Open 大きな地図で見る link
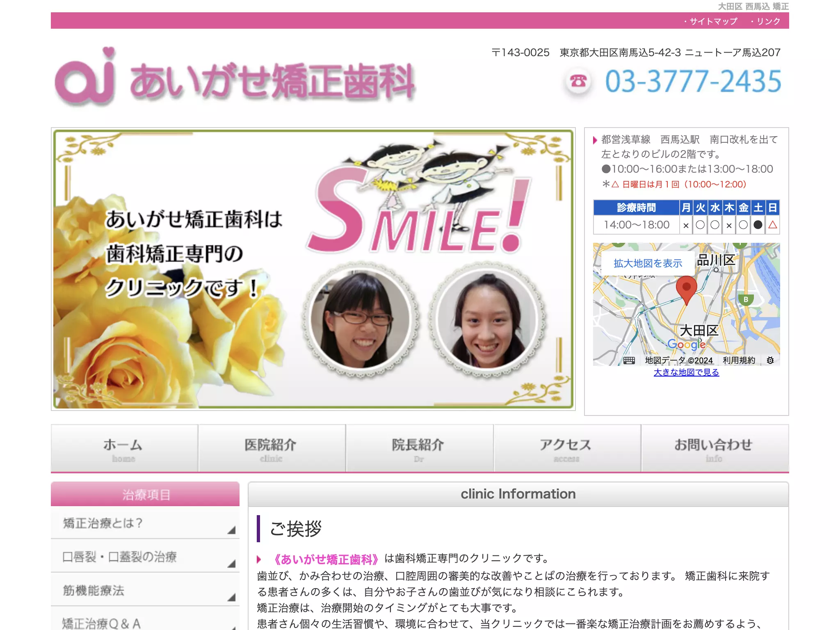This screenshot has width=840, height=630. click(x=686, y=372)
